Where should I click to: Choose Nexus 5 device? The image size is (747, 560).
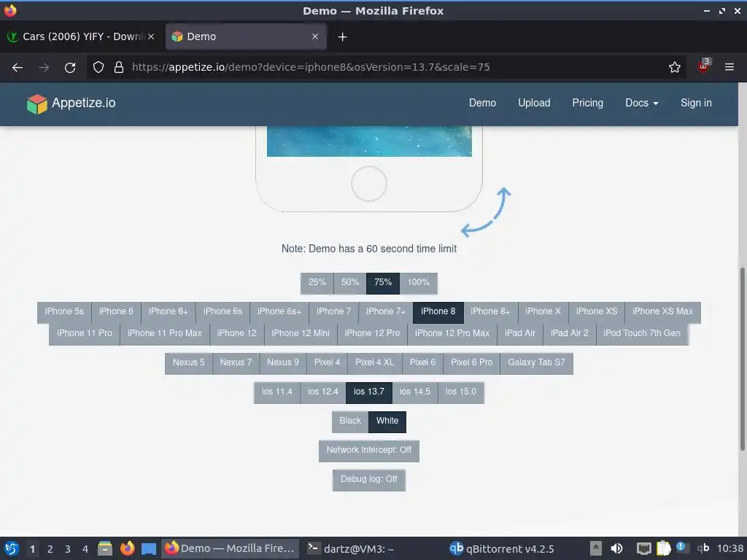point(188,363)
